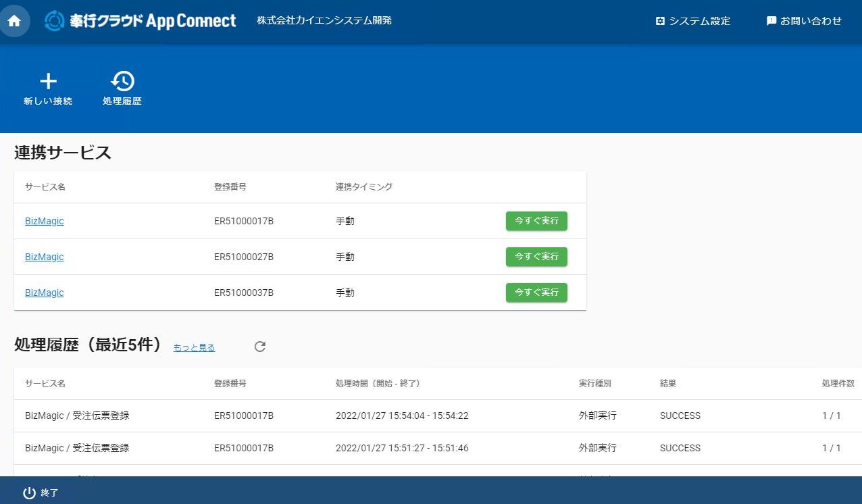Click the 結果 column header
This screenshot has height=504, width=862.
click(668, 383)
